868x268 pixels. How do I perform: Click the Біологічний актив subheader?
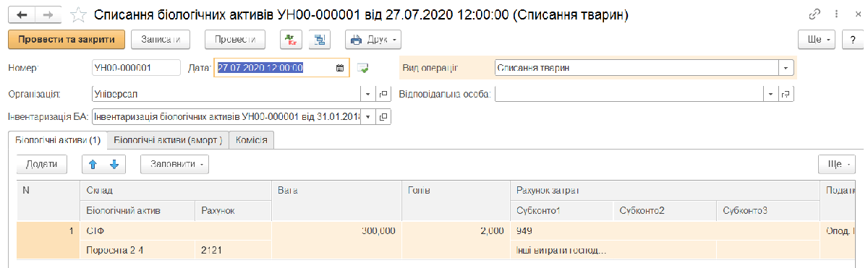tap(137, 210)
